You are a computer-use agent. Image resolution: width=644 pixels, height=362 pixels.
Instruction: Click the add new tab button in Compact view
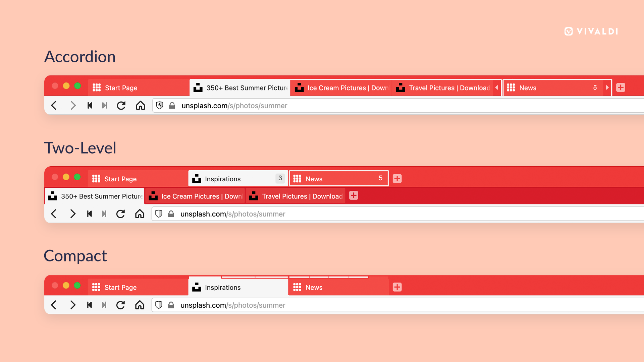(397, 287)
